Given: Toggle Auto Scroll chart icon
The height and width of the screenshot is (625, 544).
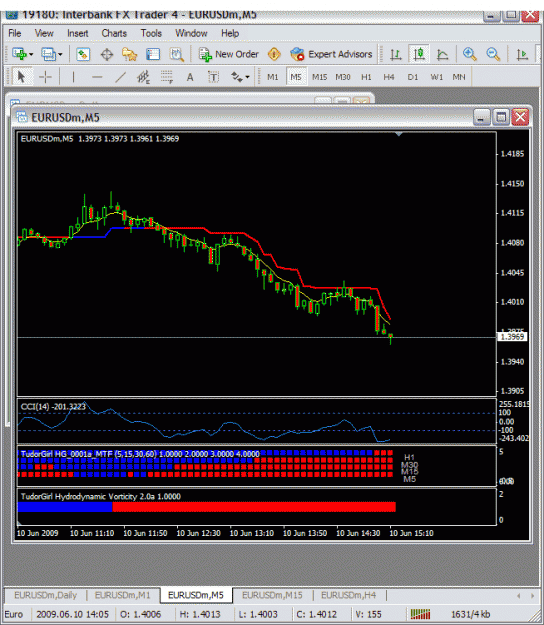Looking at the screenshot, I should point(521,54).
